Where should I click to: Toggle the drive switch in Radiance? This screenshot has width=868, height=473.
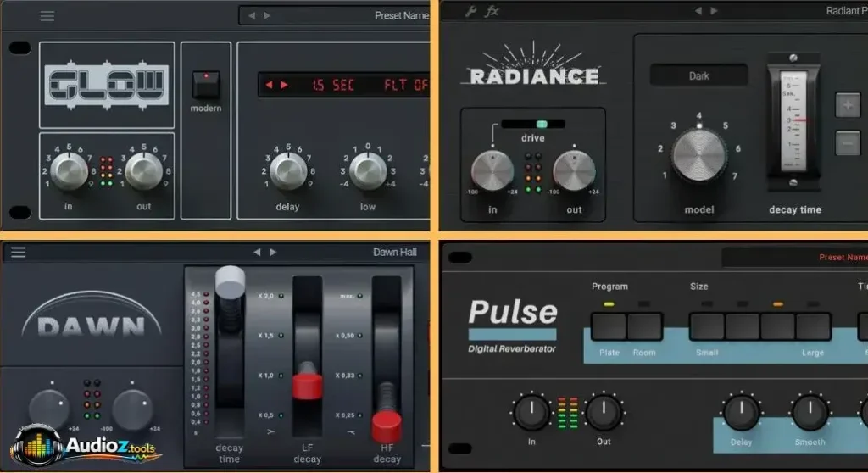coord(532,124)
